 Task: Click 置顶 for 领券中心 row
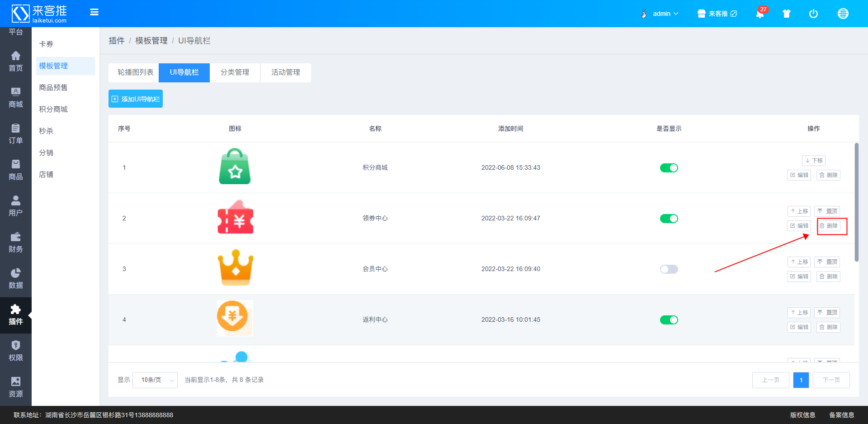click(x=827, y=211)
